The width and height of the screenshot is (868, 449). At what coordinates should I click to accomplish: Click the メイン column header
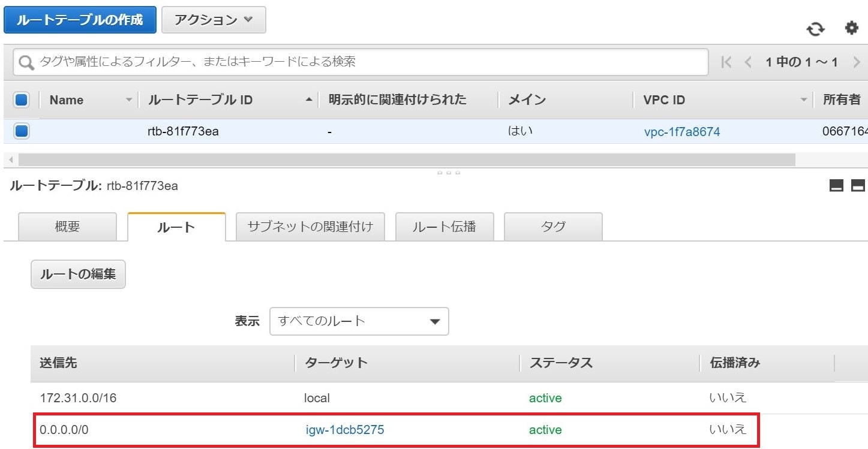click(527, 100)
